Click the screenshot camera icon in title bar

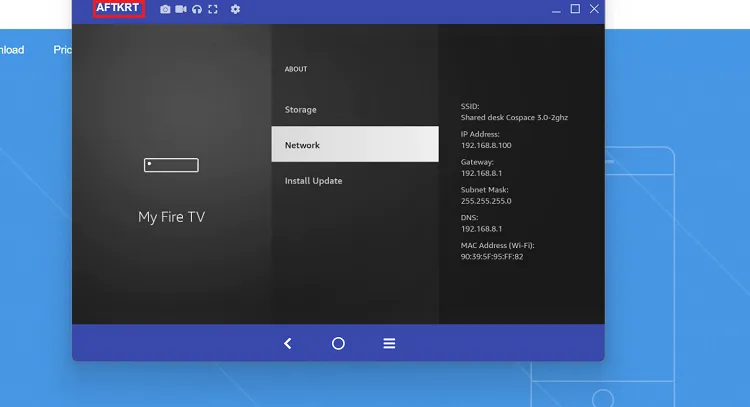(165, 9)
